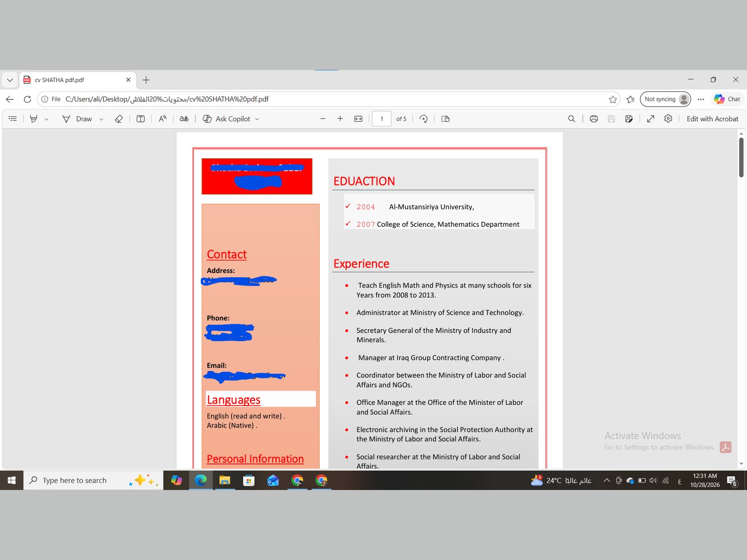Screen dimensions: 747x560
Task: Save as a copy
Action: (x=629, y=119)
